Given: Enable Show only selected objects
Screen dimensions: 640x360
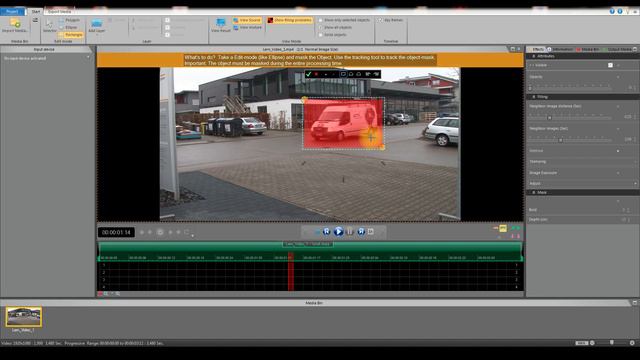Looking at the screenshot, I should click(x=344, y=20).
